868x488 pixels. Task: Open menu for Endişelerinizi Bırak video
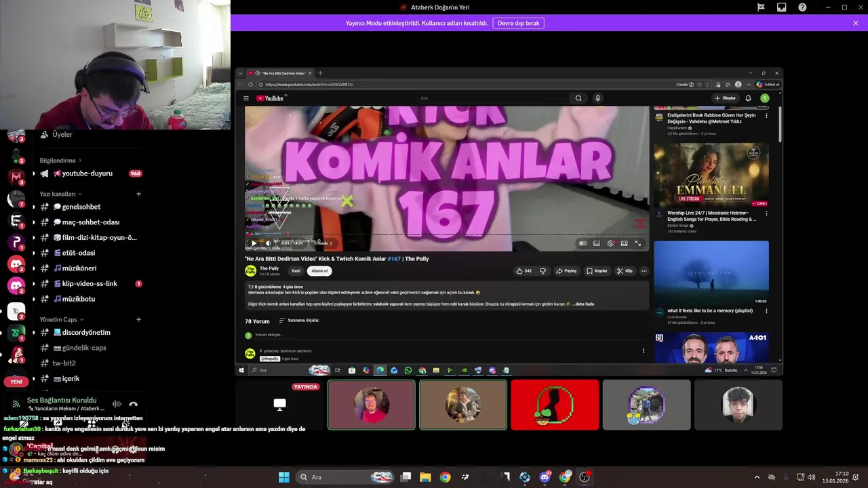(x=766, y=116)
